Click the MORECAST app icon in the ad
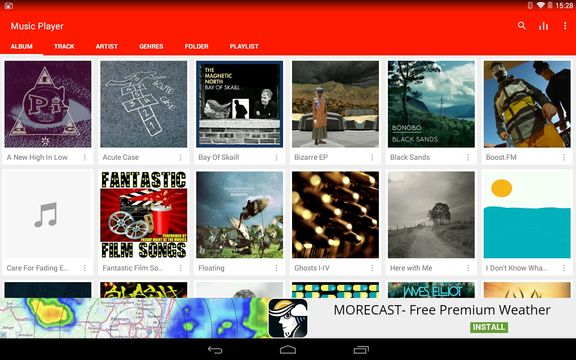This screenshot has width=576, height=360. pos(288,318)
